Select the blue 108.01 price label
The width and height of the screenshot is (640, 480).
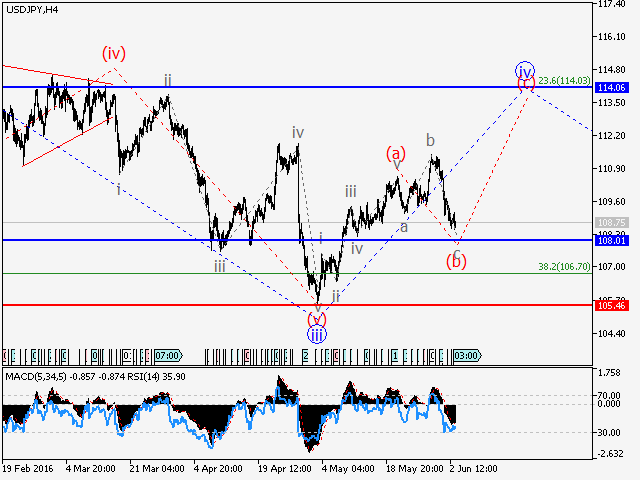(x=611, y=240)
